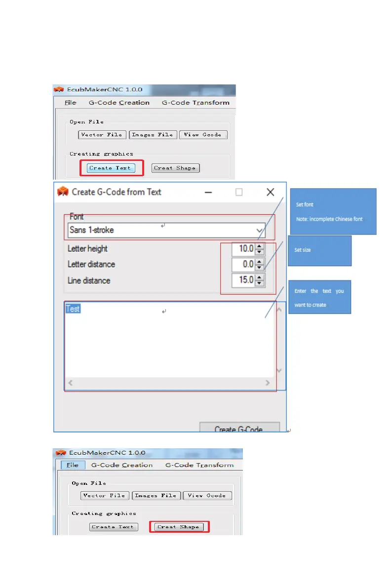Open G-Code Transform menu beside the non-highlighted File menu
392x588 pixels.
[196, 102]
